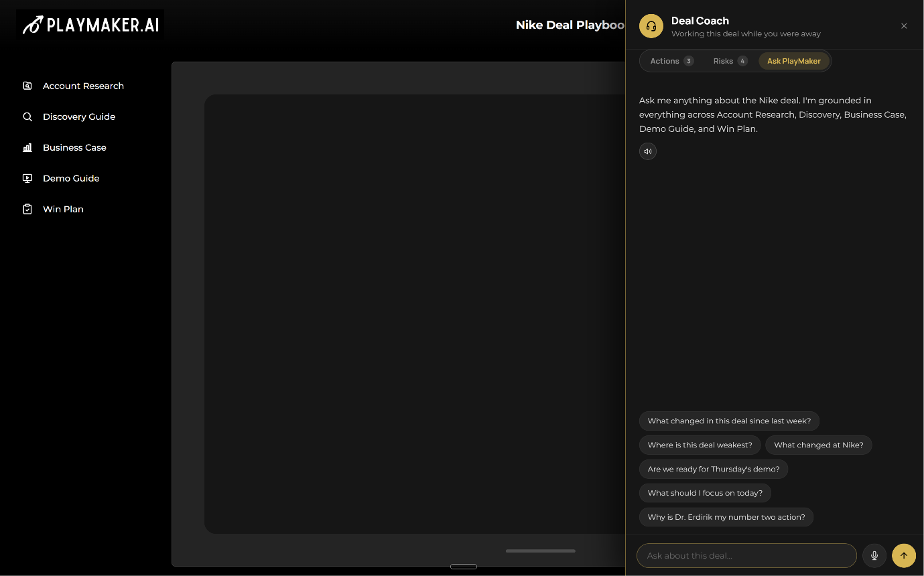The image size is (924, 576).
Task: Focus the 'Ask about this deal' input
Action: click(x=746, y=555)
